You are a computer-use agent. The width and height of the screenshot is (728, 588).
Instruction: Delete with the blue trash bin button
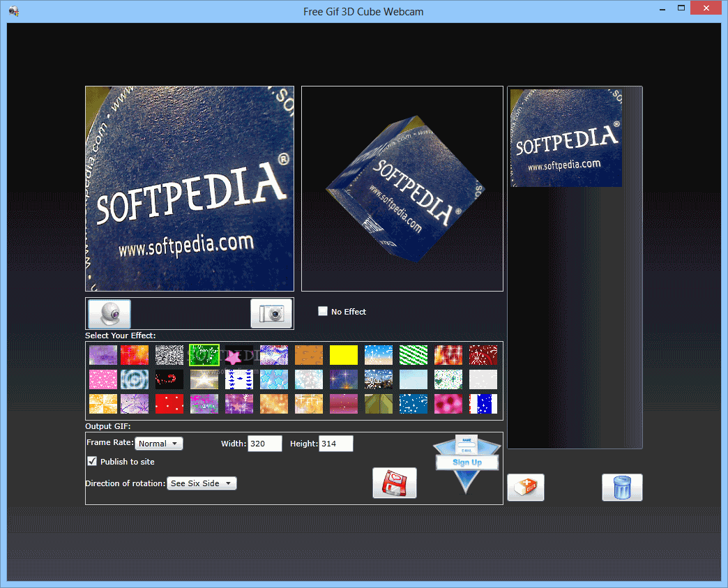coord(622,488)
